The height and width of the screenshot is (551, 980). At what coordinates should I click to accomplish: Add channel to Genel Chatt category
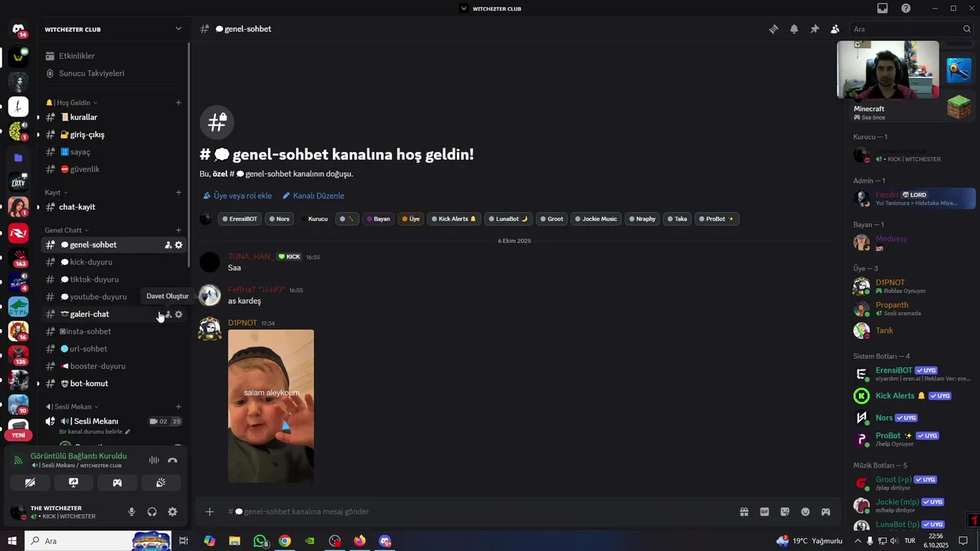click(x=178, y=230)
